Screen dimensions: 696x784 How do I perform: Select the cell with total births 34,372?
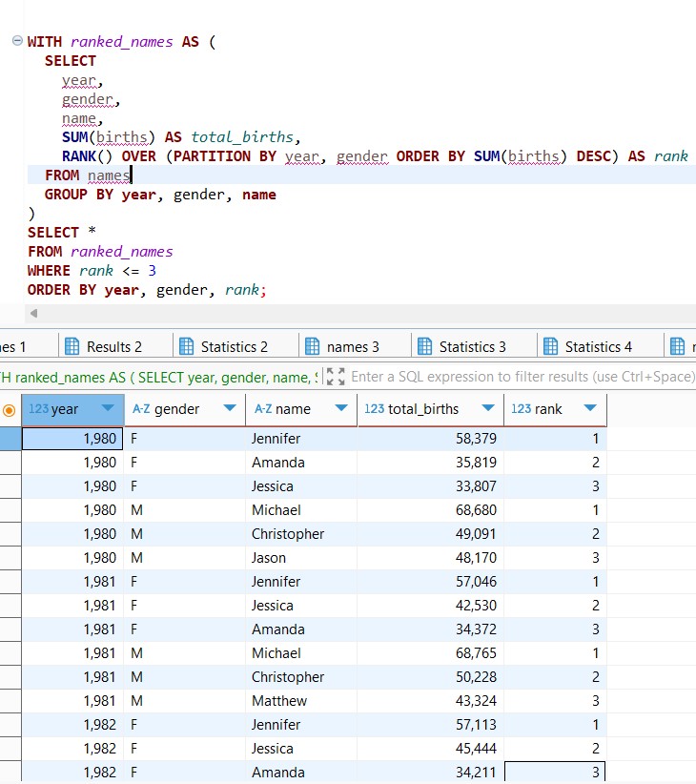(x=431, y=629)
